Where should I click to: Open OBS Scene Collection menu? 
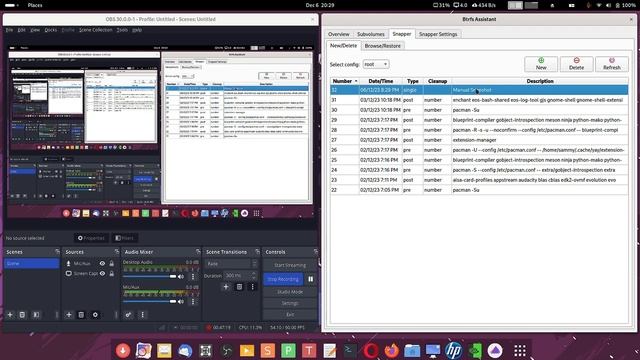tap(96, 30)
